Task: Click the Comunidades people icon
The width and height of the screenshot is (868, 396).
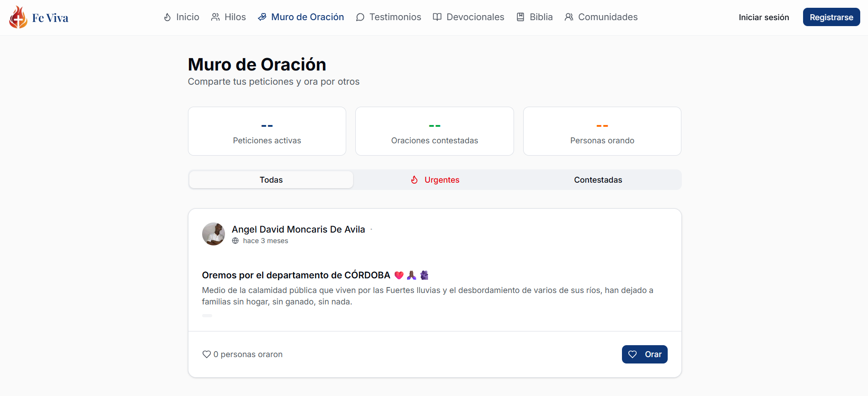Action: coord(569,17)
